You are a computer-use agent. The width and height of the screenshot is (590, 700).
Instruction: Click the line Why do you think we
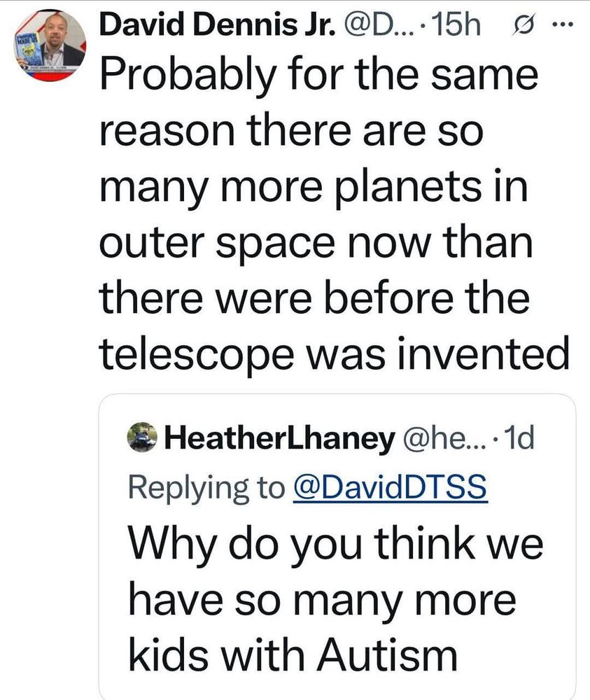point(336,544)
